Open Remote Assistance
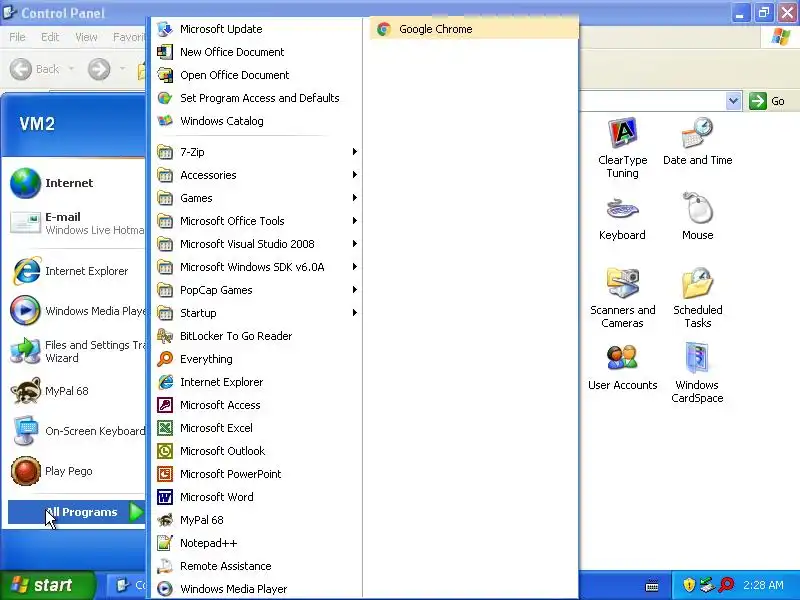Screen dimensions: 800x600 pos(257,566)
